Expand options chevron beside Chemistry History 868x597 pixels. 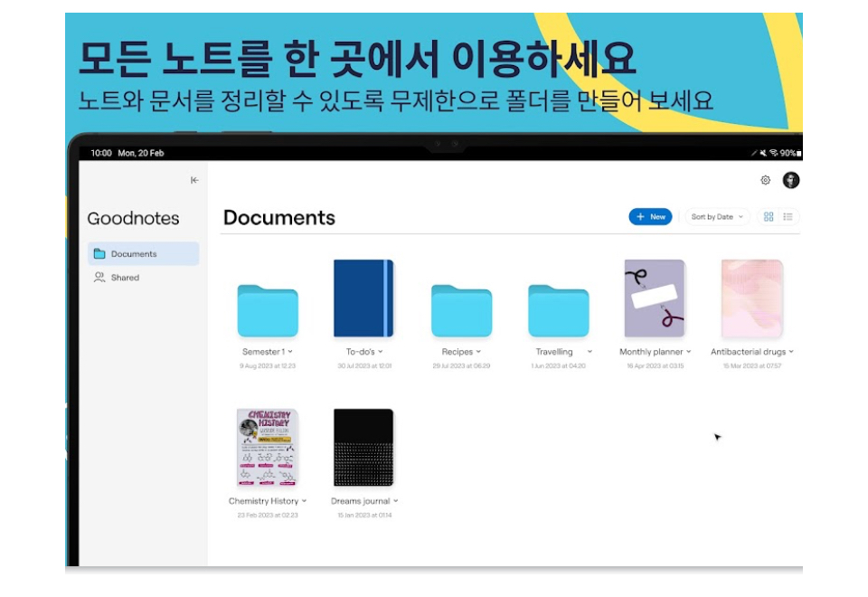(x=304, y=500)
